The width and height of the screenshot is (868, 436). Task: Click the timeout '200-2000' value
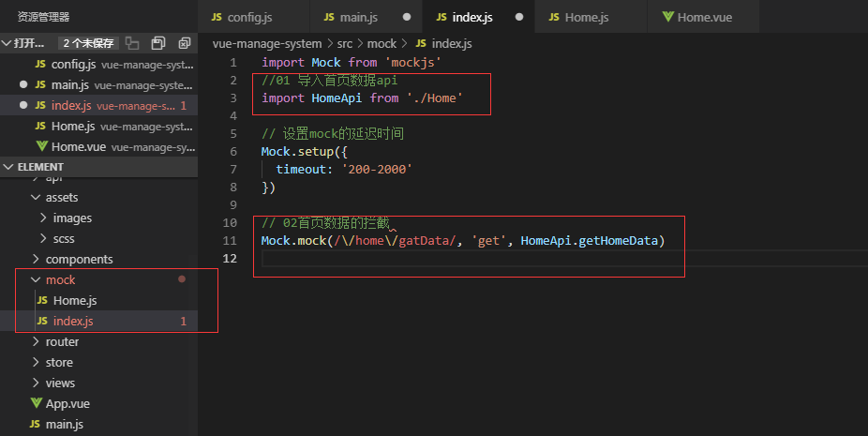(377, 169)
